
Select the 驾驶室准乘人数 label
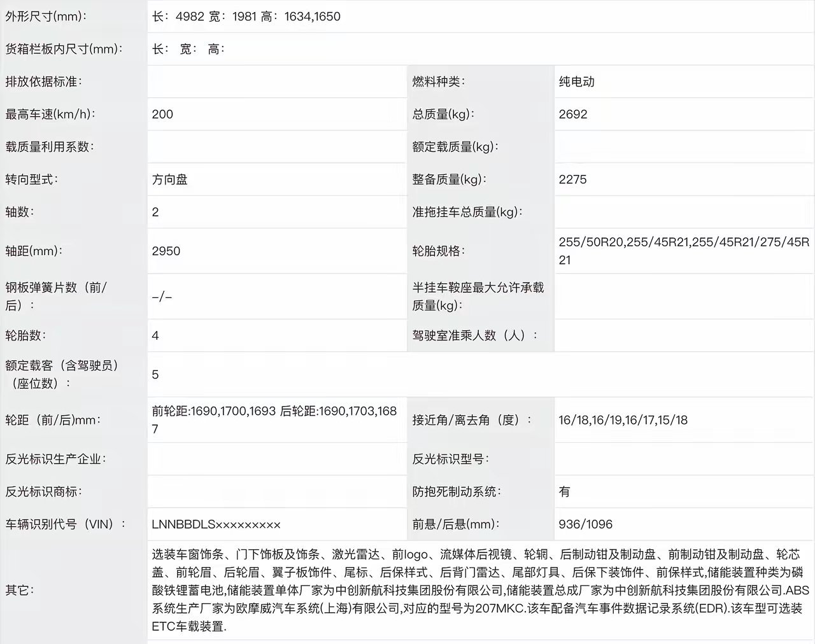tap(475, 335)
